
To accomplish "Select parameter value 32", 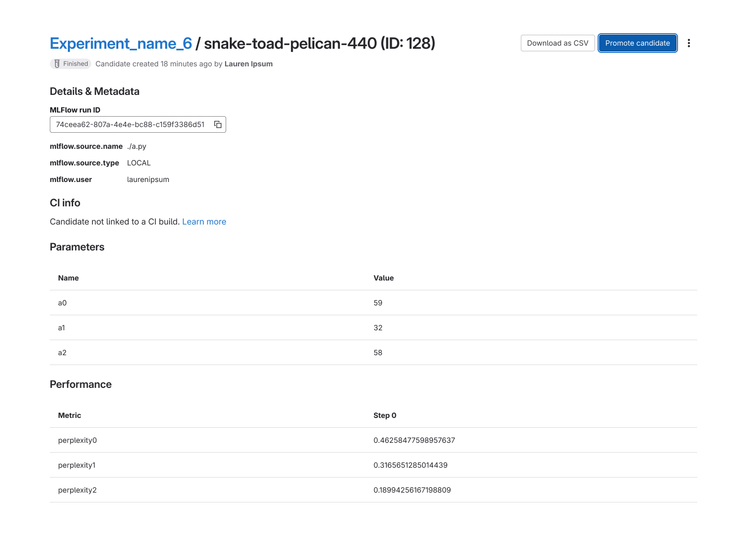I will [378, 328].
